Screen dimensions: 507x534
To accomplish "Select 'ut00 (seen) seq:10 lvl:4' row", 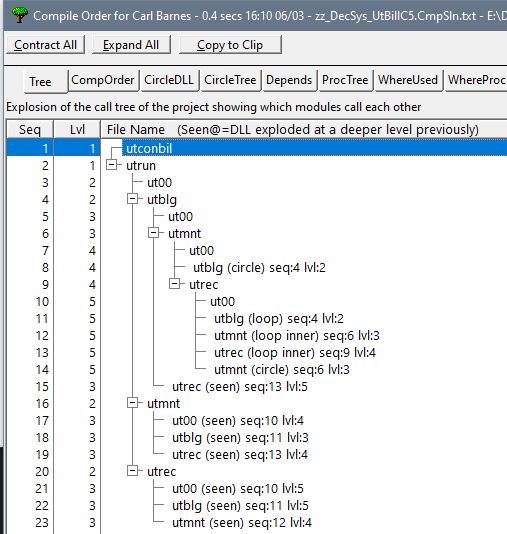I will [x=238, y=421].
